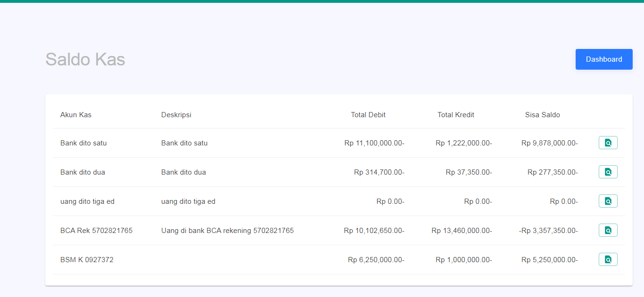Open detail view for uang dito tiga ed account
Screen dimensions: 644x297
[x=608, y=201]
